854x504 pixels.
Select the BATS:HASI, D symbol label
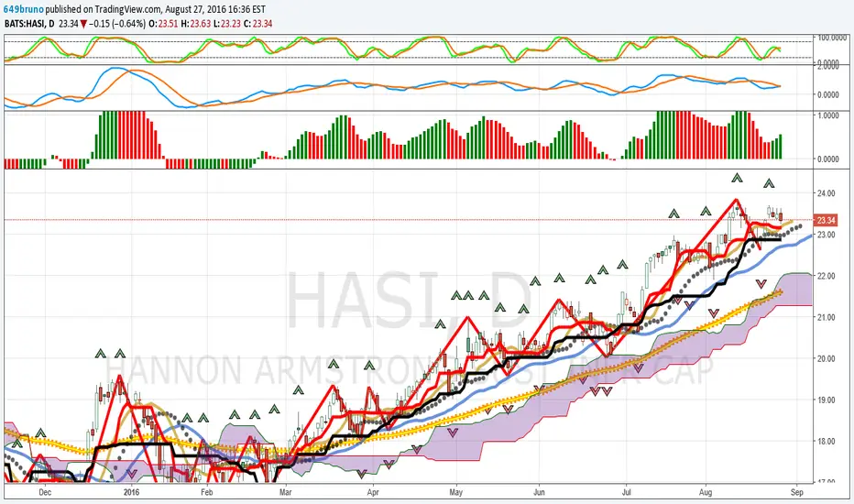coord(29,24)
